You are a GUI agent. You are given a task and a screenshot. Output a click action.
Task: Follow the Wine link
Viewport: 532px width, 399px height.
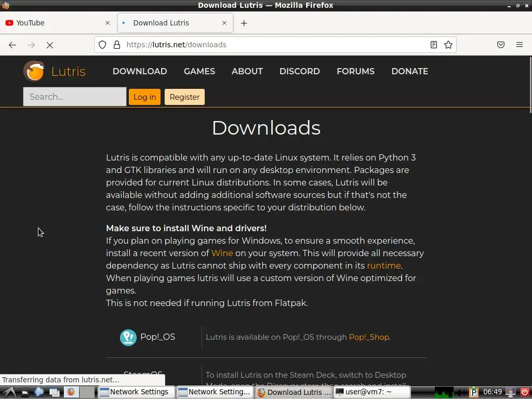point(222,253)
